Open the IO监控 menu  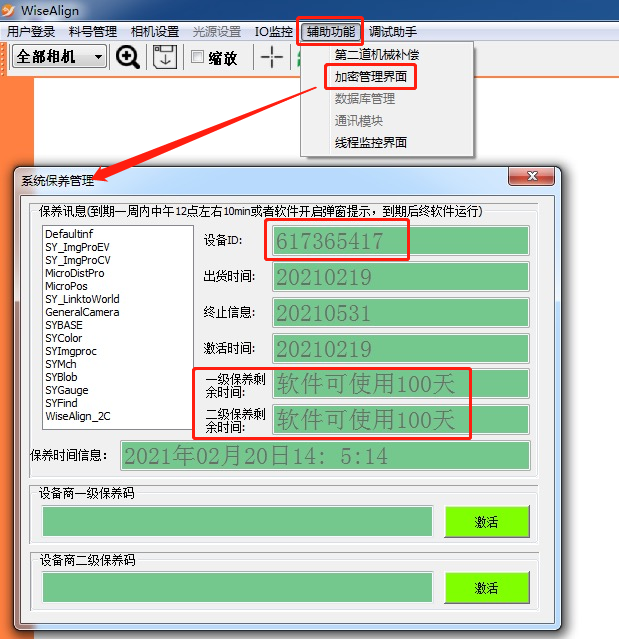[x=273, y=32]
